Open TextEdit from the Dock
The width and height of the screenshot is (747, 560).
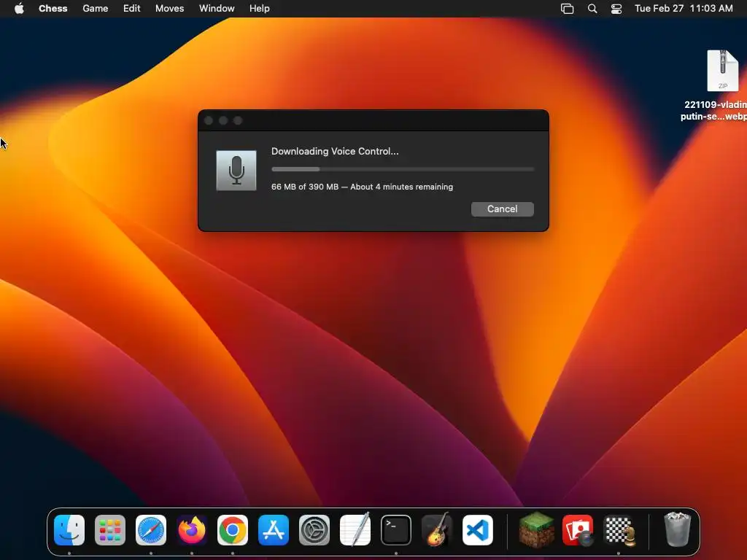point(355,530)
